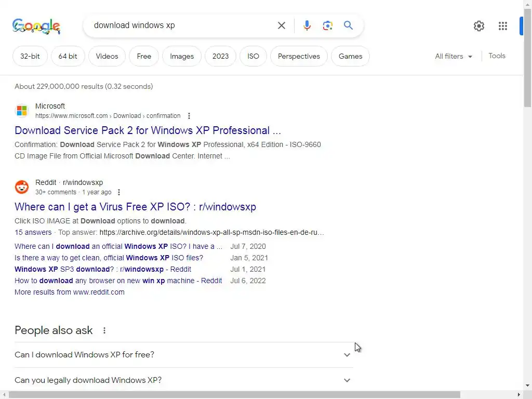Click the 'Reddit · r/windowsxp' source label

pyautogui.click(x=69, y=182)
